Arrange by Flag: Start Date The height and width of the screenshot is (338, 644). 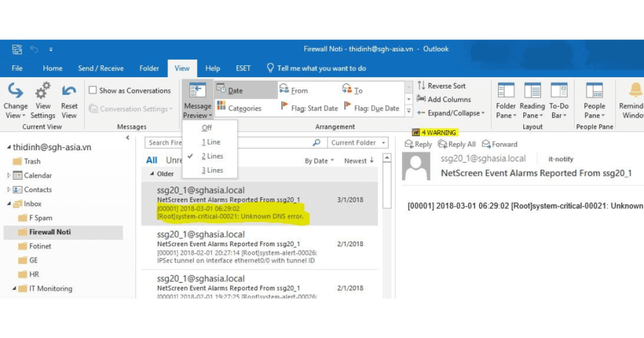click(309, 108)
